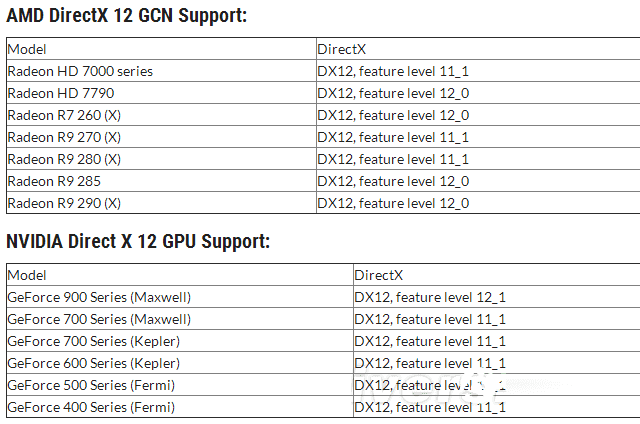Click the AMD table Model header
This screenshot has width=640, height=424.
coord(27,49)
